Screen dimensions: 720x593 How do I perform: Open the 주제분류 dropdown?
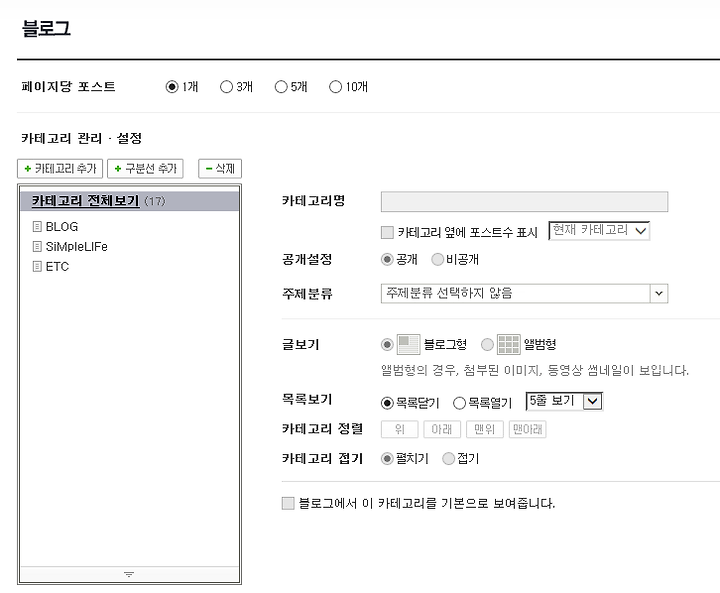click(524, 294)
